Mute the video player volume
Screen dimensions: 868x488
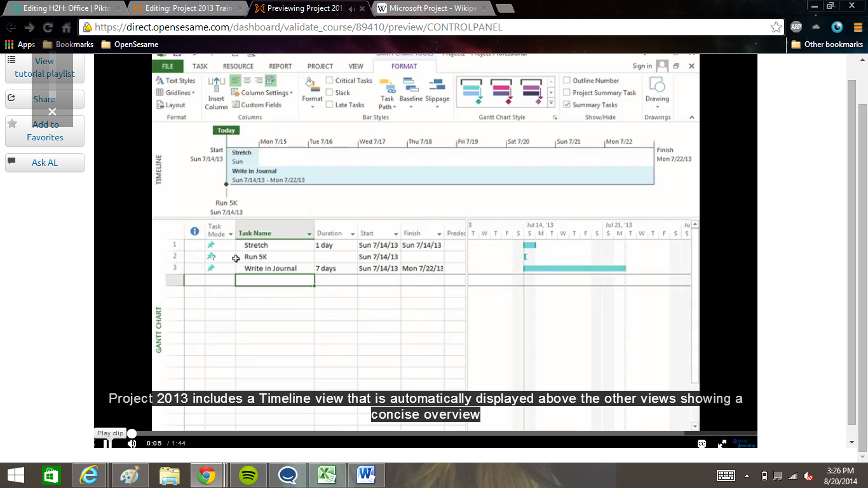pos(132,444)
